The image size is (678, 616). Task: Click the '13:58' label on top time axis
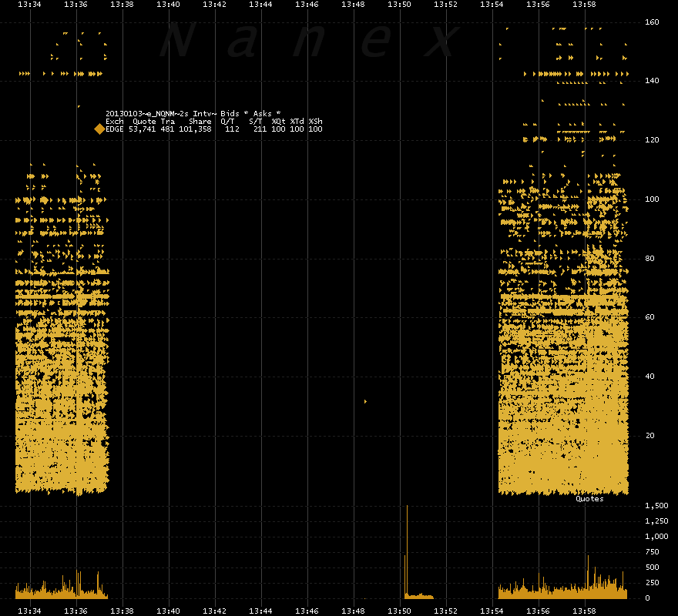pyautogui.click(x=584, y=5)
